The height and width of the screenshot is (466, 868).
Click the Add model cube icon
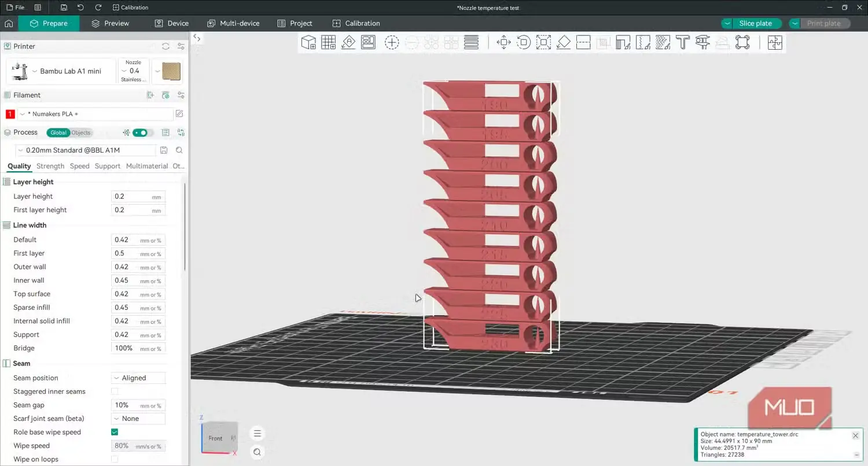point(308,42)
